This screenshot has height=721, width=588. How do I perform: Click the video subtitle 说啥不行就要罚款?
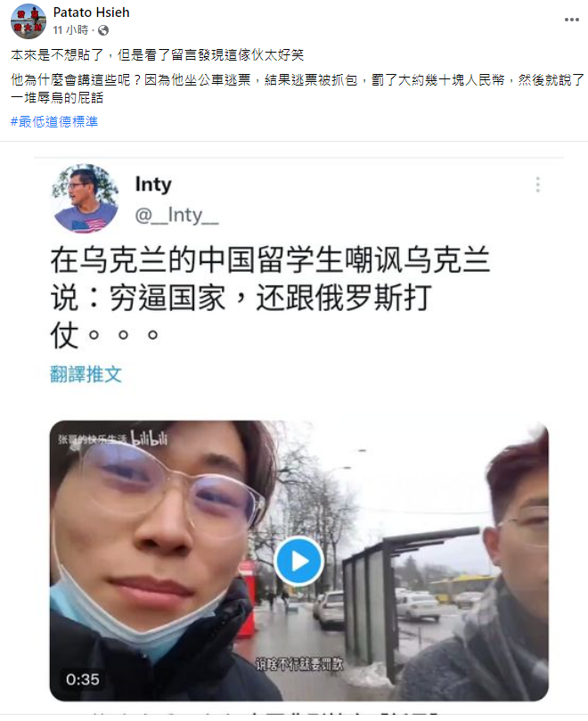point(299,664)
